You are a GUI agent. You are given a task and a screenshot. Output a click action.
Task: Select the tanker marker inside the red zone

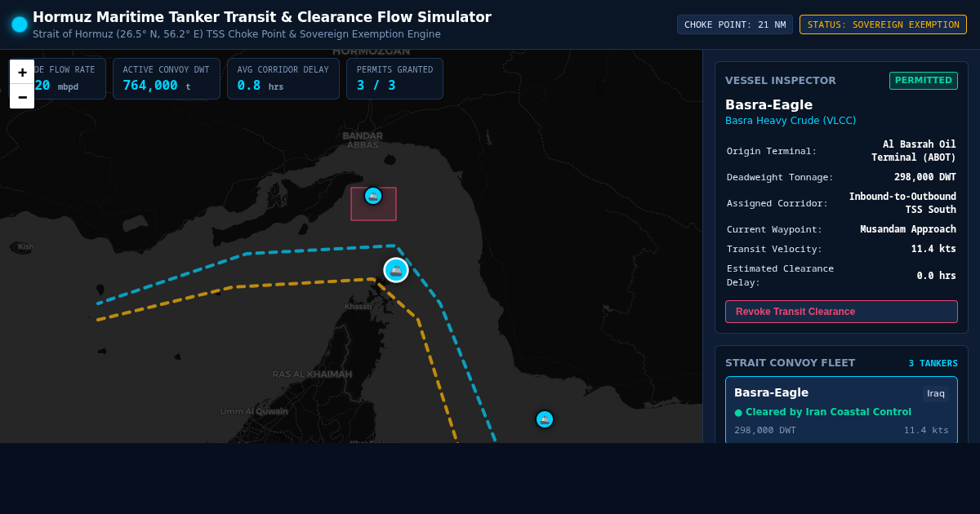(x=373, y=196)
